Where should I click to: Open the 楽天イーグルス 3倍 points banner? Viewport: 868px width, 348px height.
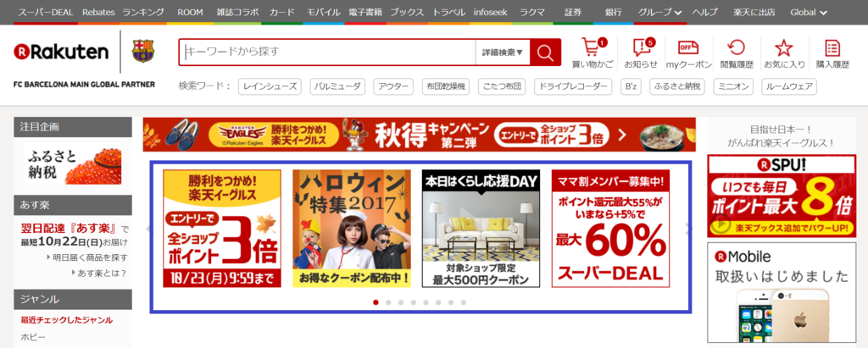pyautogui.click(x=222, y=229)
